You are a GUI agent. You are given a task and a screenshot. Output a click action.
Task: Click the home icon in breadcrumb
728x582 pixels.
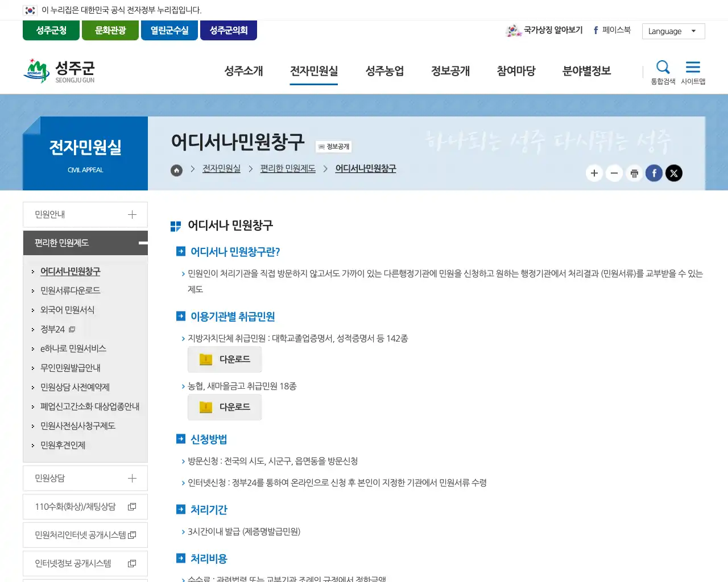[x=177, y=170]
